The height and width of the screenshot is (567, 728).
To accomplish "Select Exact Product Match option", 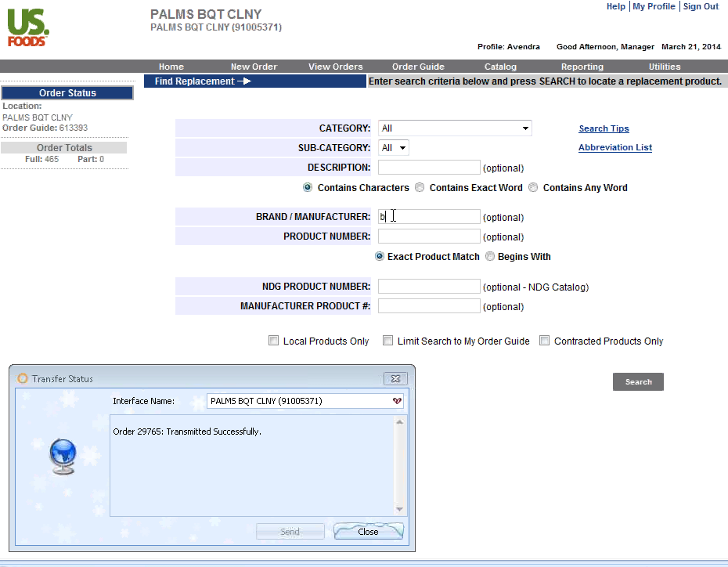I will pyautogui.click(x=380, y=256).
